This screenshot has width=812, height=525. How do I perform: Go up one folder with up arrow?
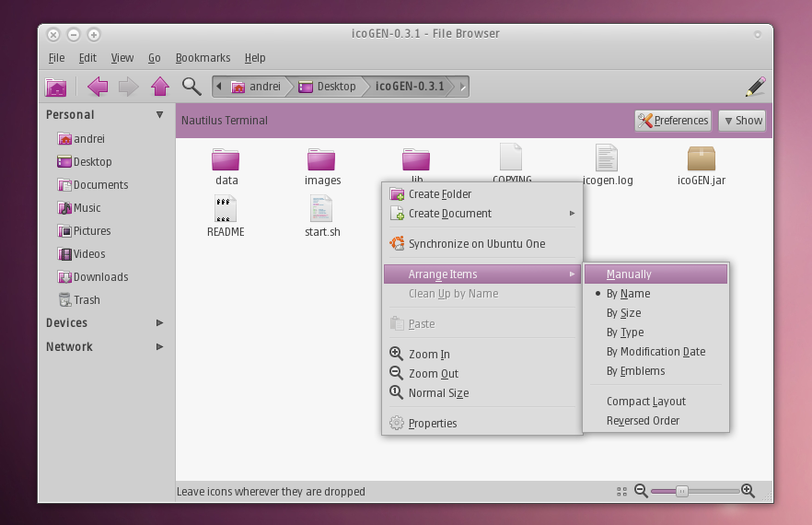point(160,87)
